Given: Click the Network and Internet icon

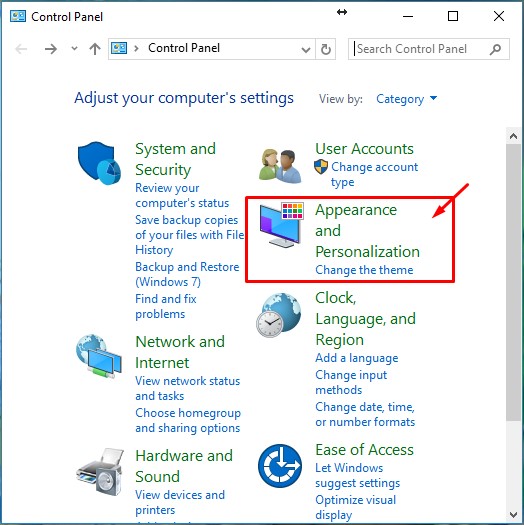Looking at the screenshot, I should point(98,356).
